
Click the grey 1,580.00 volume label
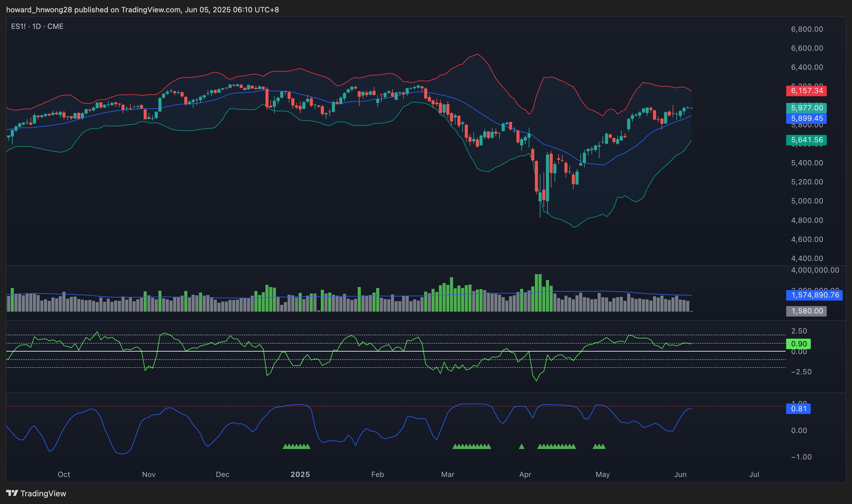click(806, 311)
